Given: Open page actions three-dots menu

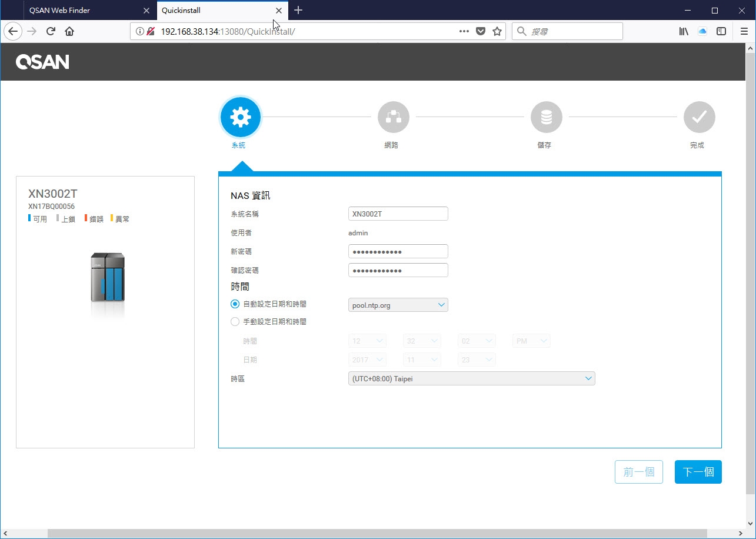Looking at the screenshot, I should pyautogui.click(x=464, y=31).
